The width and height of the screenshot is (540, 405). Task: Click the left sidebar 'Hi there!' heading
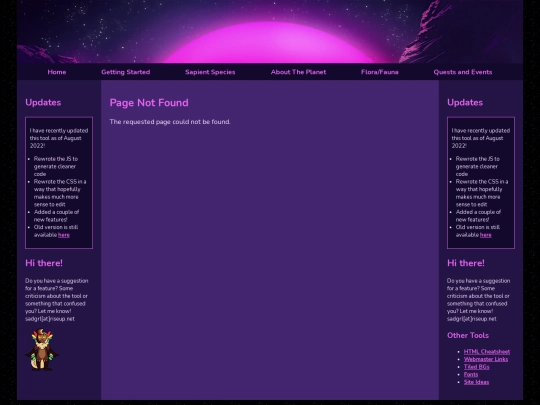click(44, 263)
